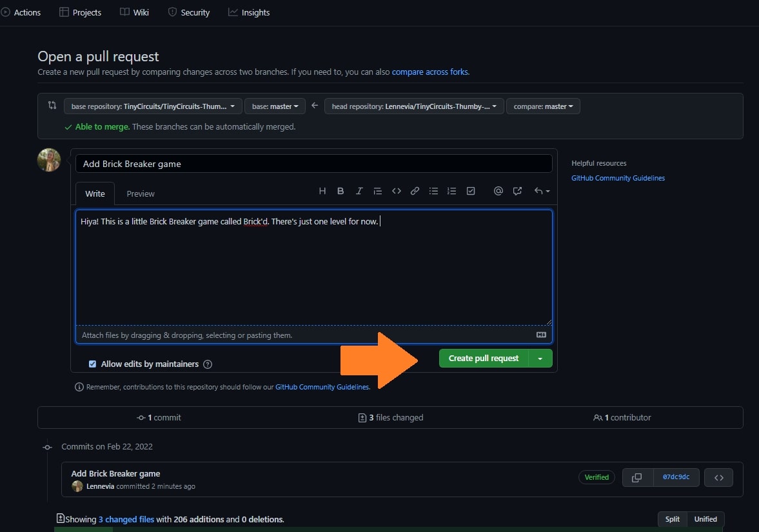Click the Create pull request button

[483, 359]
